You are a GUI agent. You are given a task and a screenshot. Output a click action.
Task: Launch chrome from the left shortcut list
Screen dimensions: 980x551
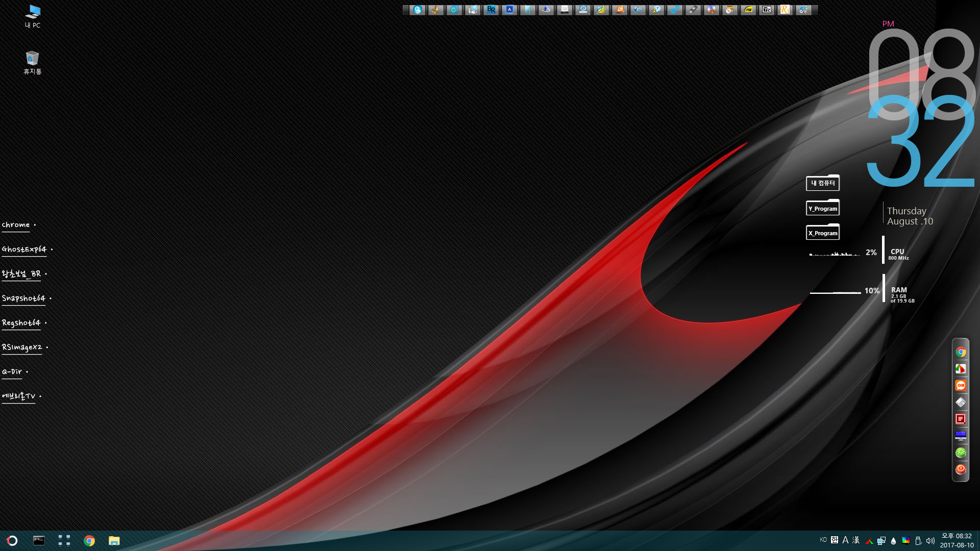pyautogui.click(x=16, y=225)
